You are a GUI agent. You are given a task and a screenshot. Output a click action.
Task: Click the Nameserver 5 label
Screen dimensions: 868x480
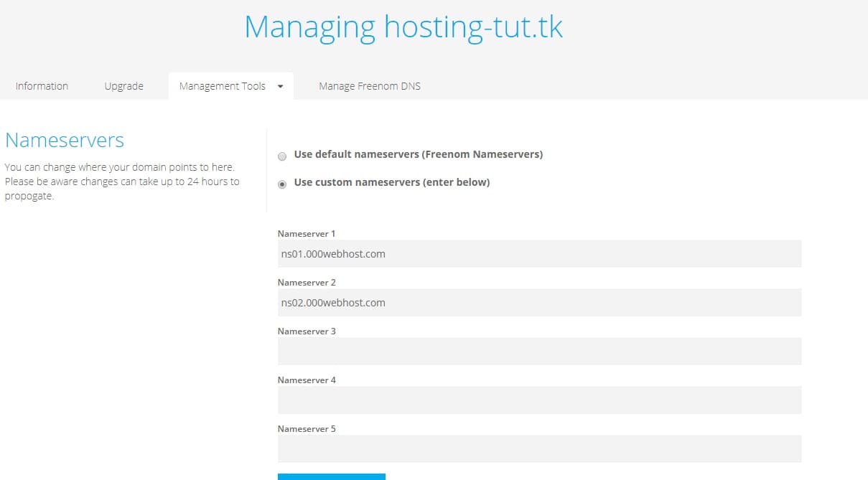[x=307, y=429]
